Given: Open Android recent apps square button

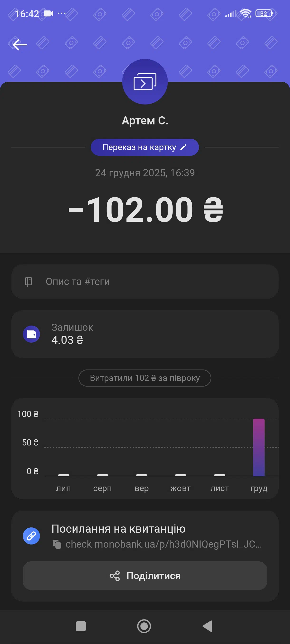Looking at the screenshot, I should coord(81,626).
